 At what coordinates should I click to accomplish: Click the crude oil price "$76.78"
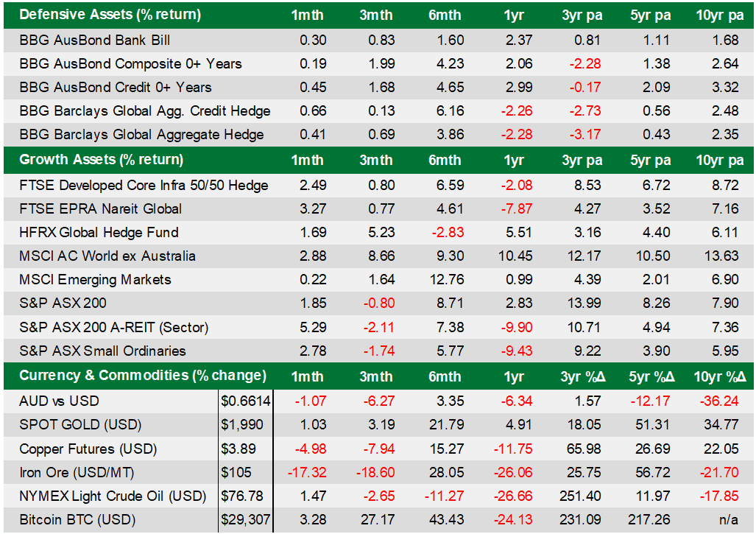[242, 496]
